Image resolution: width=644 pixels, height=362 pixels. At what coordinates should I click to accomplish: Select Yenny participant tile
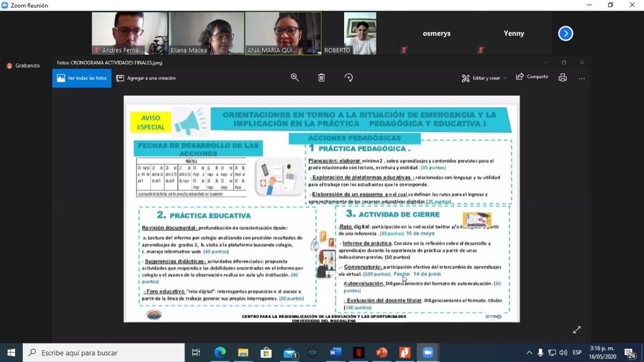point(514,33)
